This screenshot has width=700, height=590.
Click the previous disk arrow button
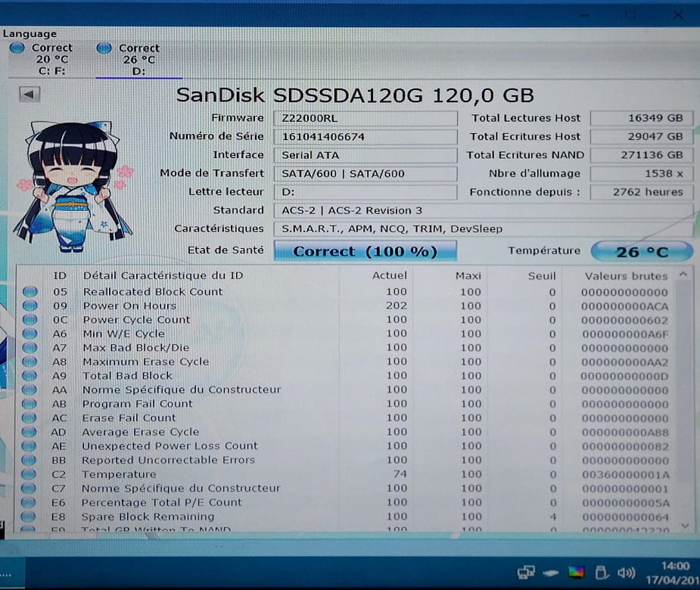point(30,95)
